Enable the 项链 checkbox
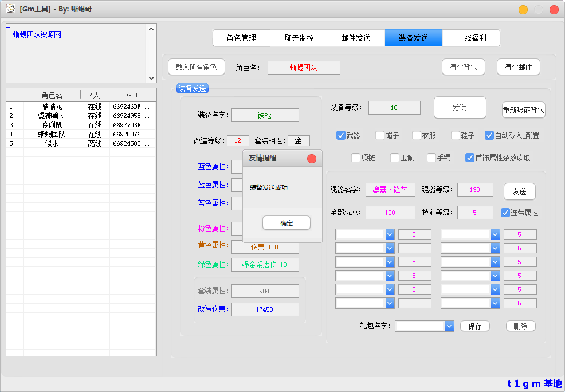Viewport: 565px width, 392px height. coord(356,158)
